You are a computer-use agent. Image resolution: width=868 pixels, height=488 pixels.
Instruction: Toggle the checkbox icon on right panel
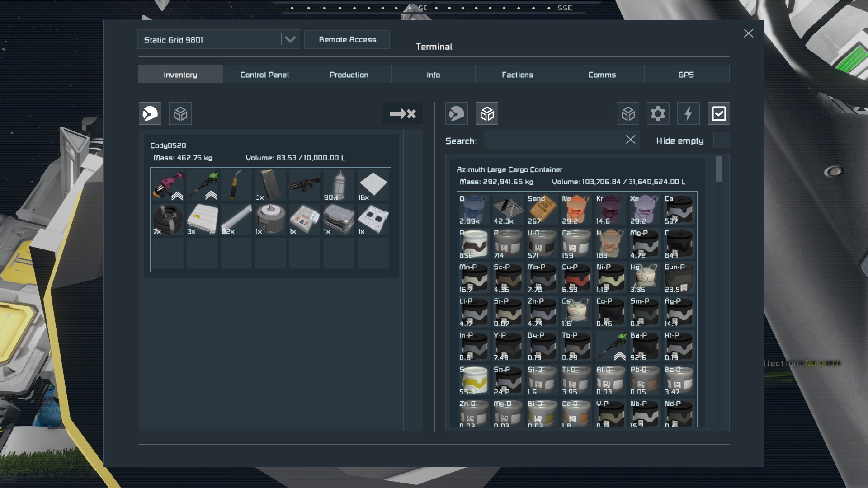tap(718, 114)
